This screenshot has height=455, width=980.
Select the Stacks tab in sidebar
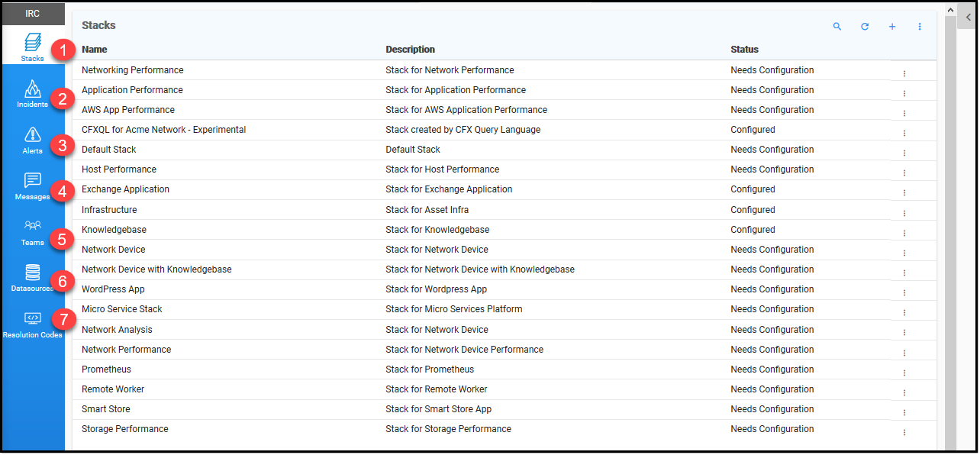coord(32,46)
